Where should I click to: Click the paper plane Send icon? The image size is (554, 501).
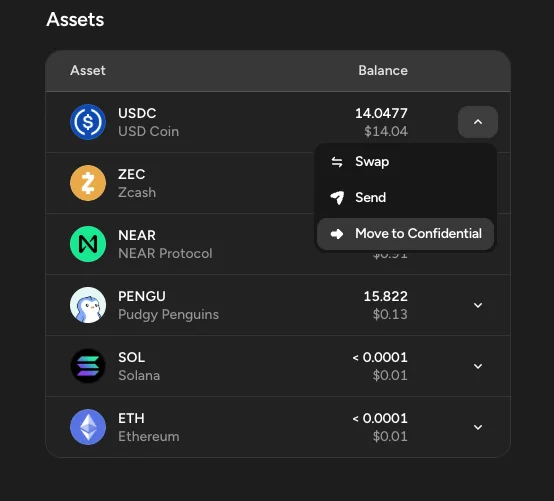337,198
